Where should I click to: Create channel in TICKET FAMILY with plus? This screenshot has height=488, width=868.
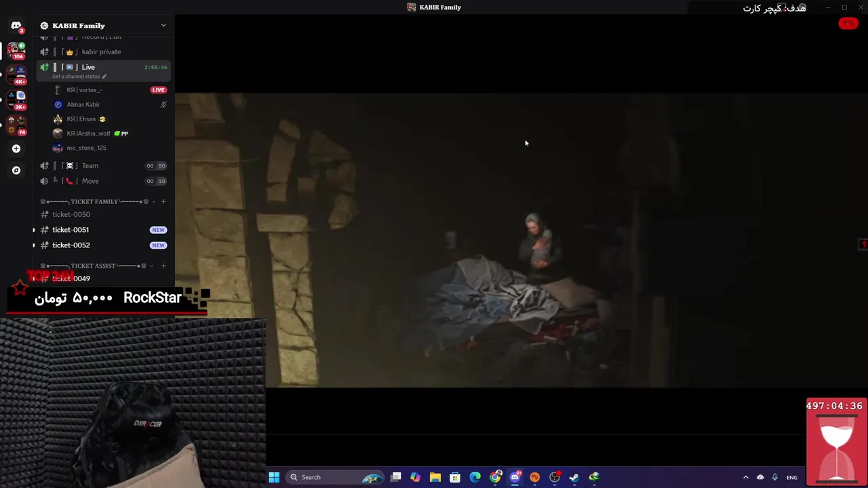click(163, 201)
